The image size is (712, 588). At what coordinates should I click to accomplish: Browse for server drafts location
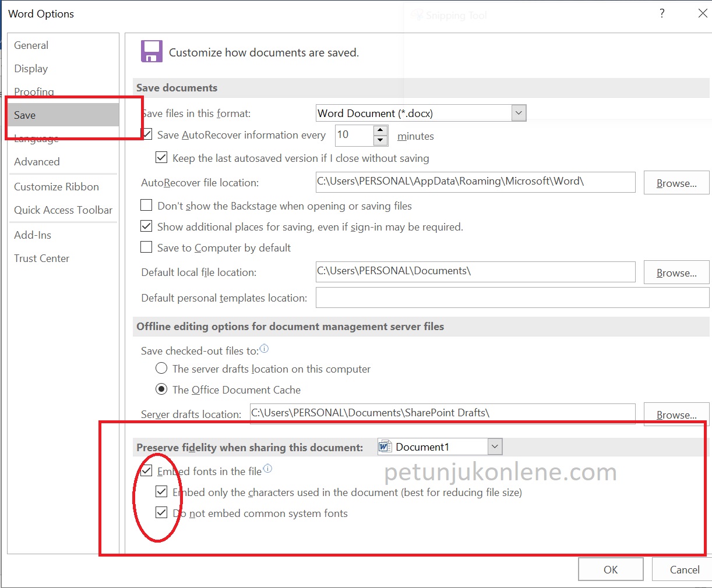click(x=676, y=415)
